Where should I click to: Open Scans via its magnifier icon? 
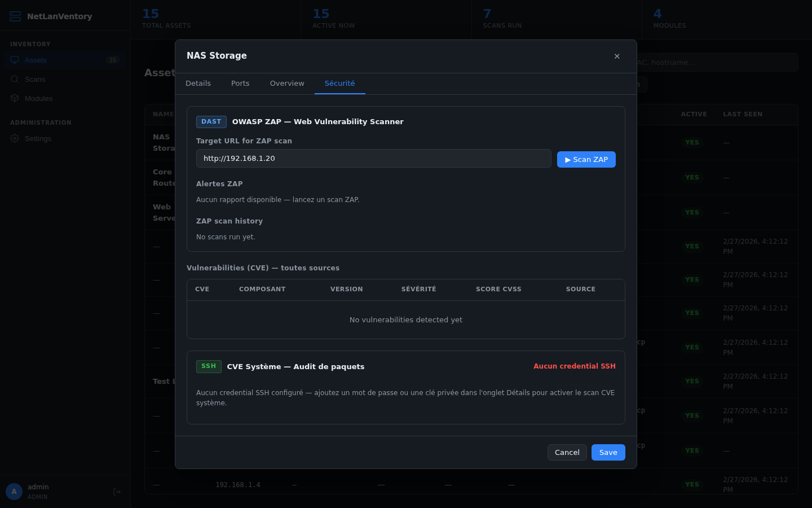pos(15,79)
